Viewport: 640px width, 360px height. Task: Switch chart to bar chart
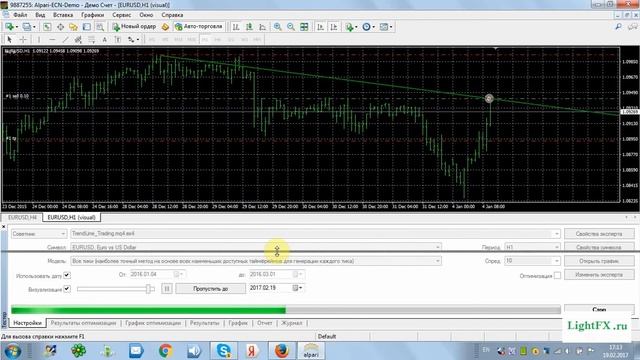click(236, 27)
